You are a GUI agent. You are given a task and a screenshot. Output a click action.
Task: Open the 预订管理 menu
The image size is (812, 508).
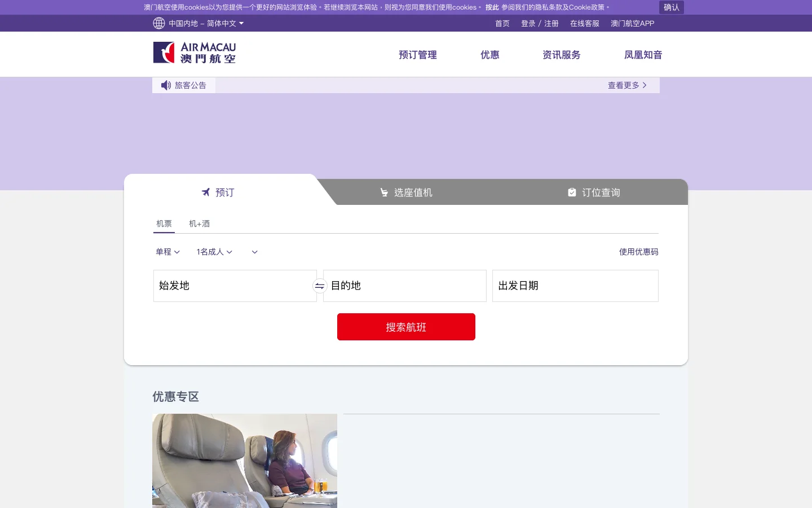click(x=418, y=55)
